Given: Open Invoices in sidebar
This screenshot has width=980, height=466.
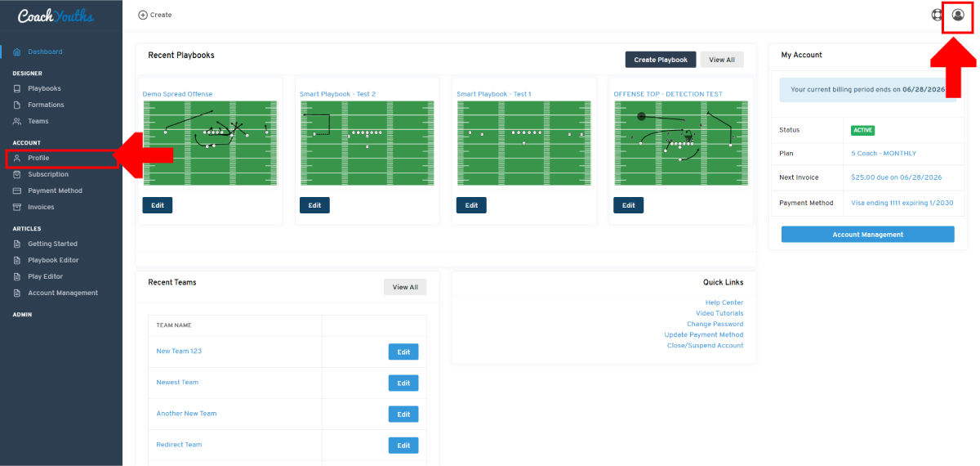Looking at the screenshot, I should pos(41,207).
